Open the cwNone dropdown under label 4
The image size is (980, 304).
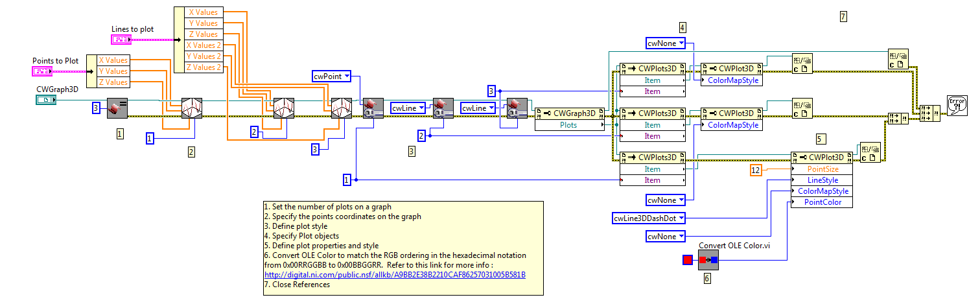[666, 43]
